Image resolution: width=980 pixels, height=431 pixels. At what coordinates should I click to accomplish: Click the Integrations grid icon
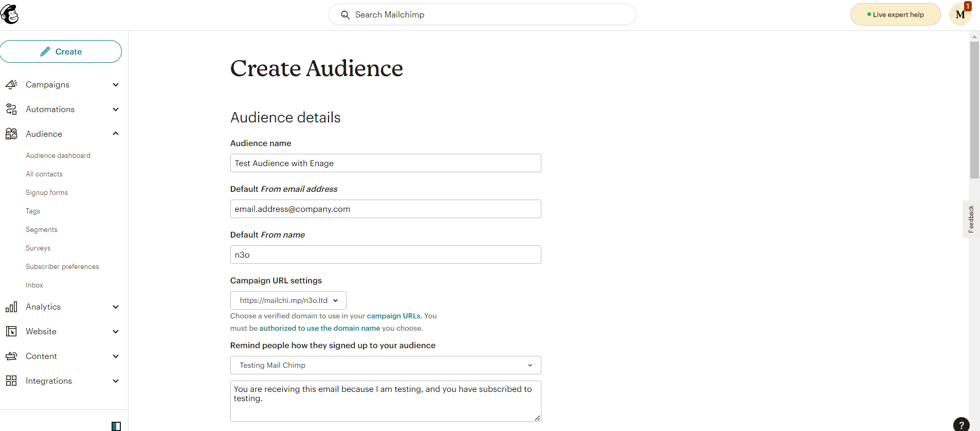click(x=11, y=381)
